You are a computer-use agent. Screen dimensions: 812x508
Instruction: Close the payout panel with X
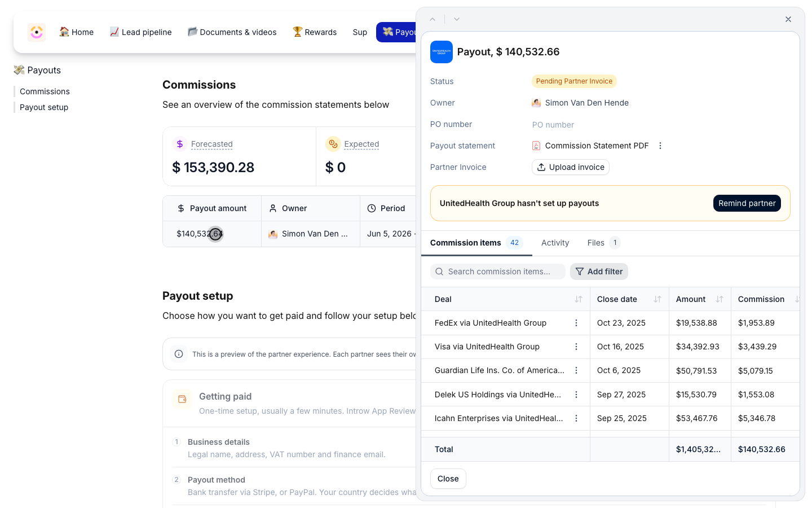[x=788, y=19]
